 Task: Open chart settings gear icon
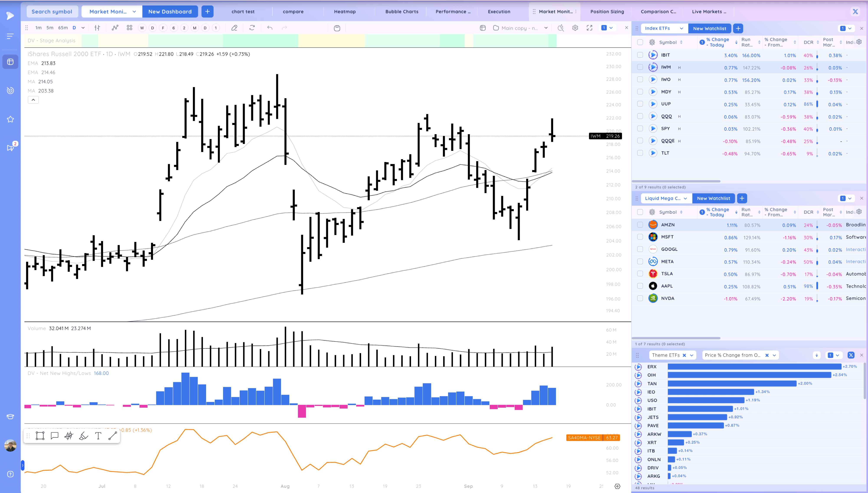[x=575, y=28]
